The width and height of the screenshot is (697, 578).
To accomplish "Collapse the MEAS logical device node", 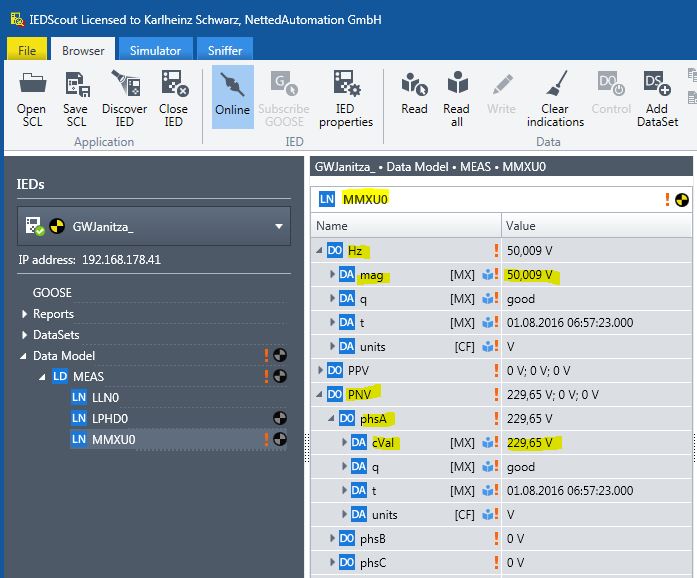I will point(42,377).
